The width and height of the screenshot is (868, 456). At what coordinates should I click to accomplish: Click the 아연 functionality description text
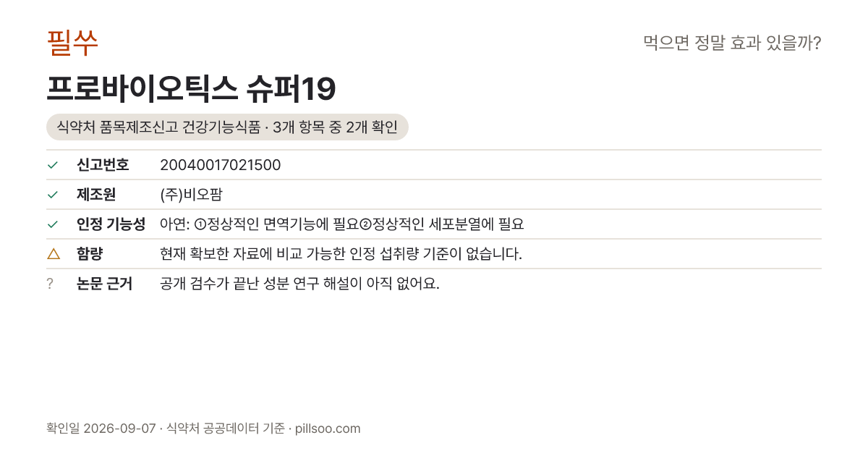pos(341,224)
